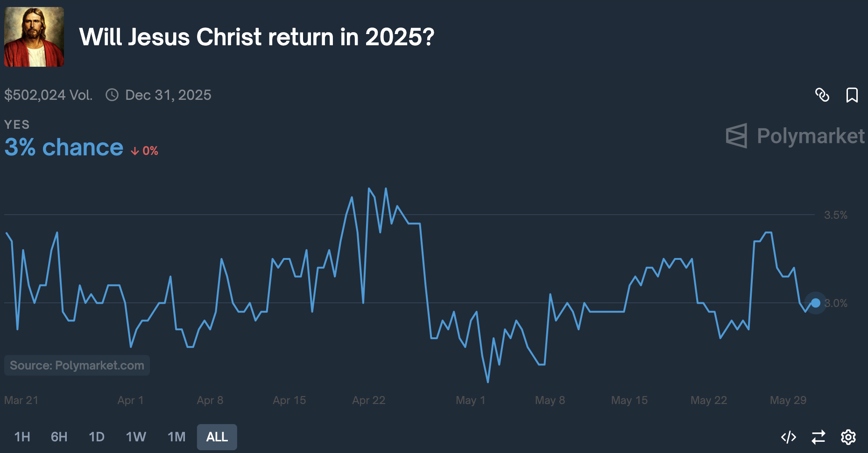Click the 3% chance value

[64, 147]
